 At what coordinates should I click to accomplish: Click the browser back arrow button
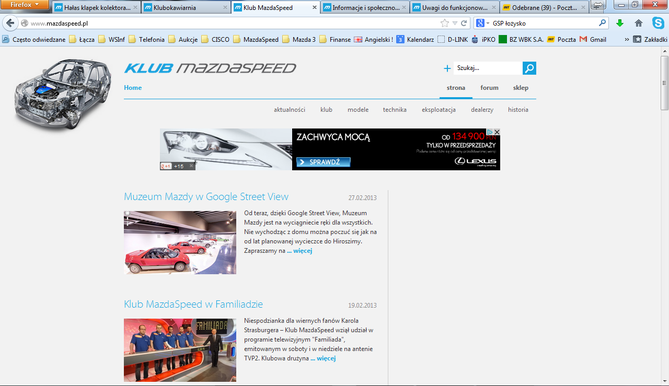coord(10,23)
